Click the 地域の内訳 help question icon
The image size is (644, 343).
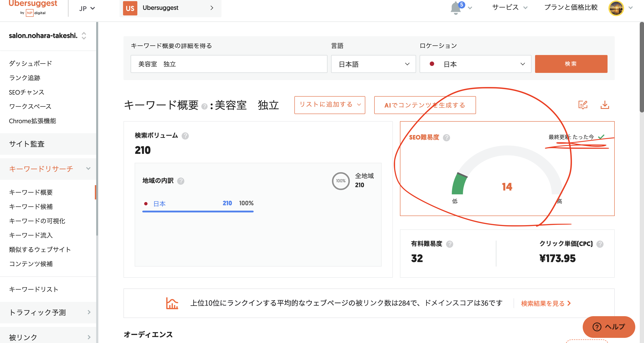[181, 181]
